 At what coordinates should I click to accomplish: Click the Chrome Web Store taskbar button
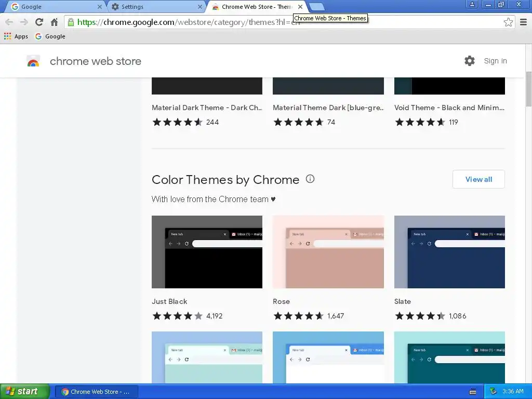pos(96,392)
